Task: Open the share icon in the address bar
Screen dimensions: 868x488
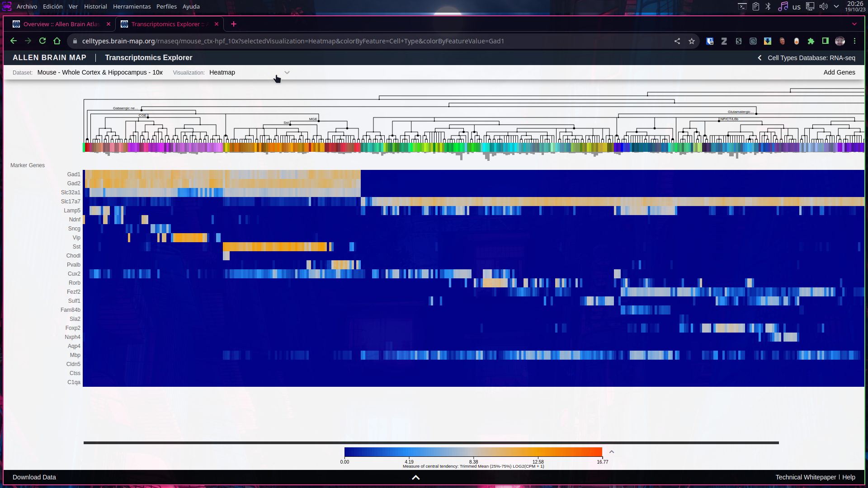Action: coord(677,41)
